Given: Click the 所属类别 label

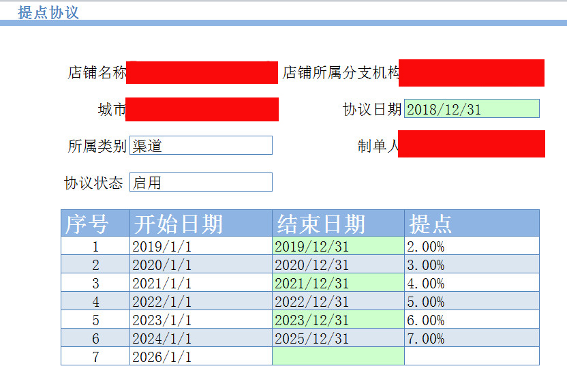Looking at the screenshot, I should 97,146.
